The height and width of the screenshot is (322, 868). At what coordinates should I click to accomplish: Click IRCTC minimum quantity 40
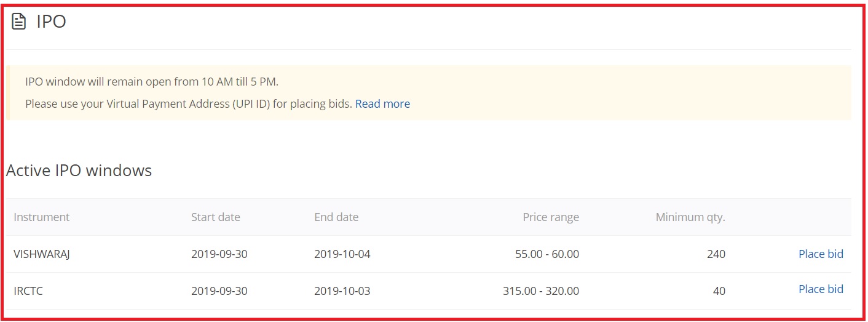pos(719,291)
